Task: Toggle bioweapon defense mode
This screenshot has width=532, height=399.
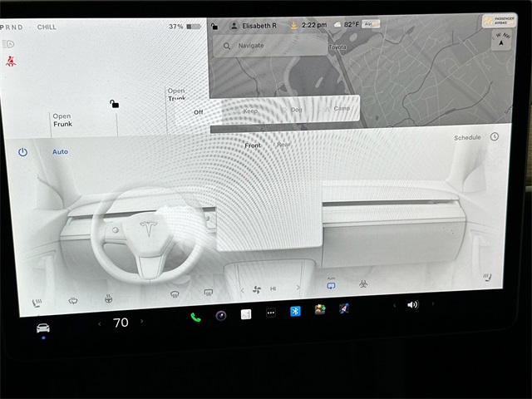Action: coord(363,283)
